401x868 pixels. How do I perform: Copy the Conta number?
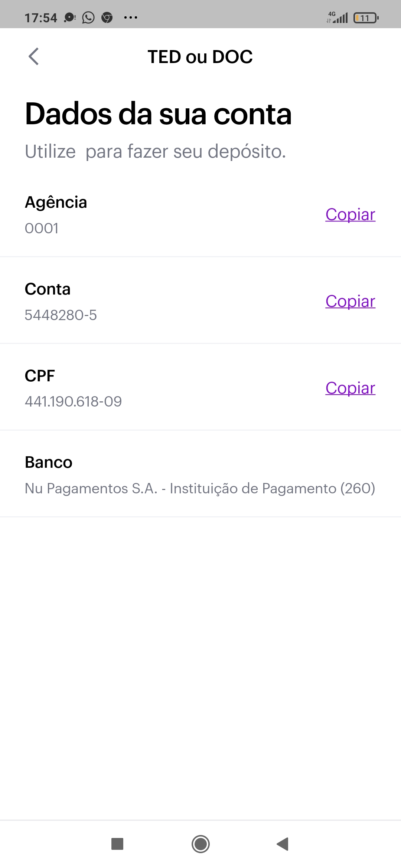click(350, 301)
